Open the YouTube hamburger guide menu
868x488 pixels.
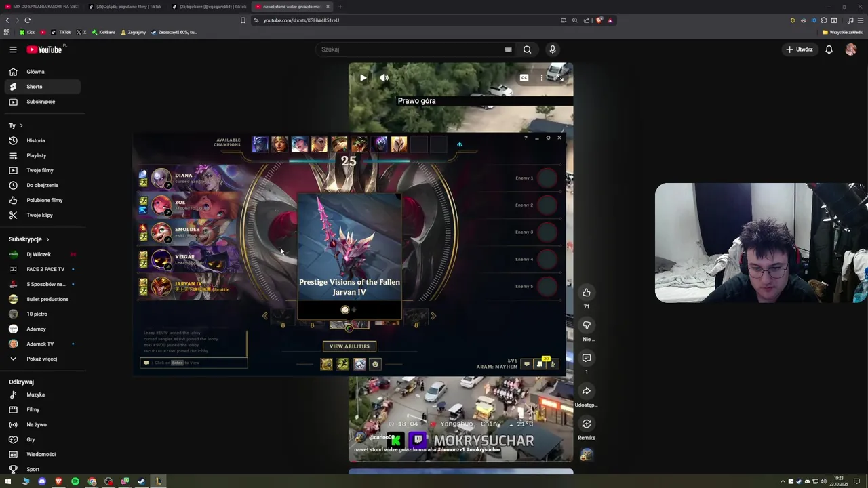coord(13,49)
